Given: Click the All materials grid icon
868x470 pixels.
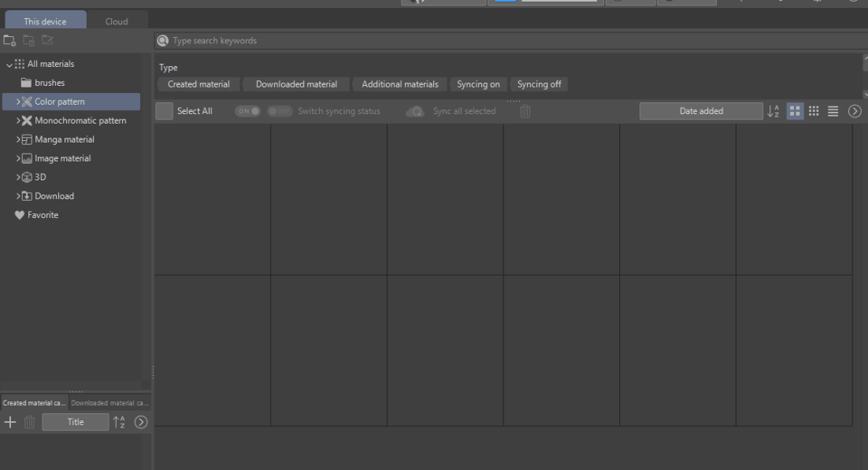Looking at the screenshot, I should (x=19, y=63).
